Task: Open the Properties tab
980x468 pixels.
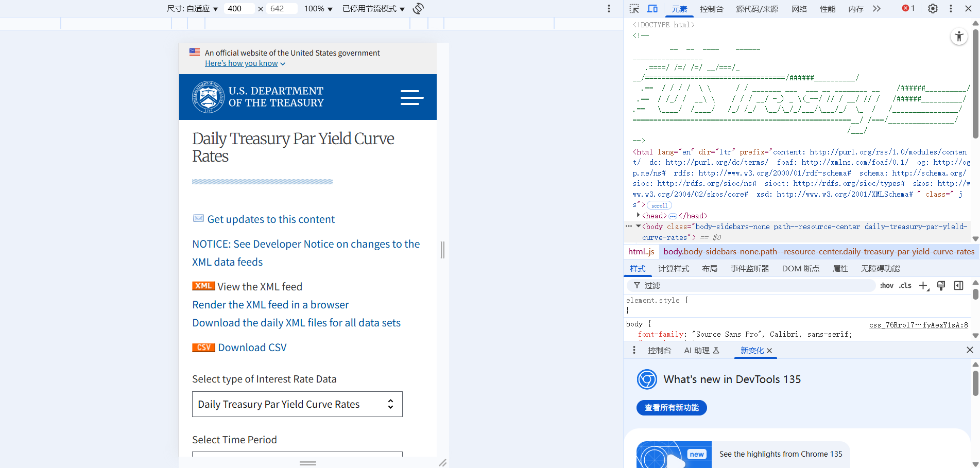Action: [x=840, y=269]
